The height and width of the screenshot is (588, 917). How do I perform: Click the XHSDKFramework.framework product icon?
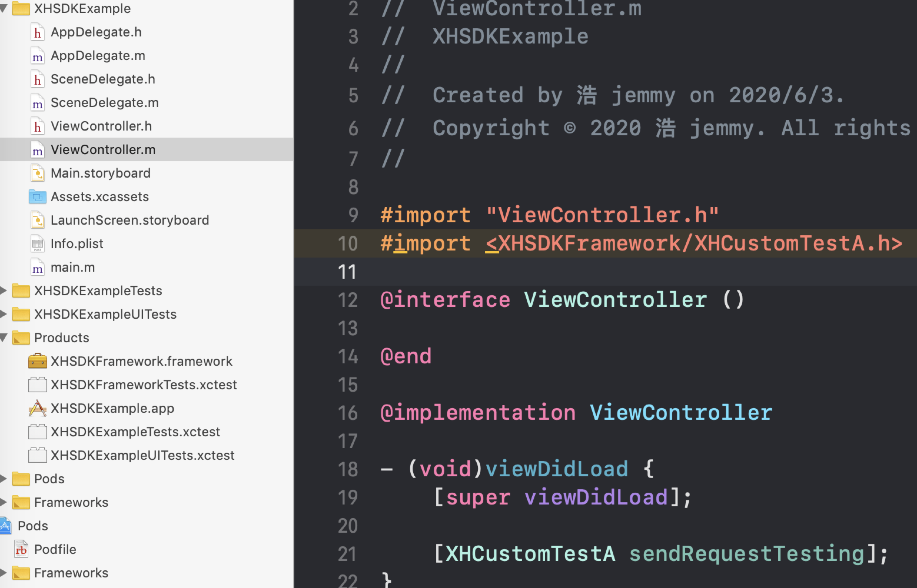[x=37, y=361]
